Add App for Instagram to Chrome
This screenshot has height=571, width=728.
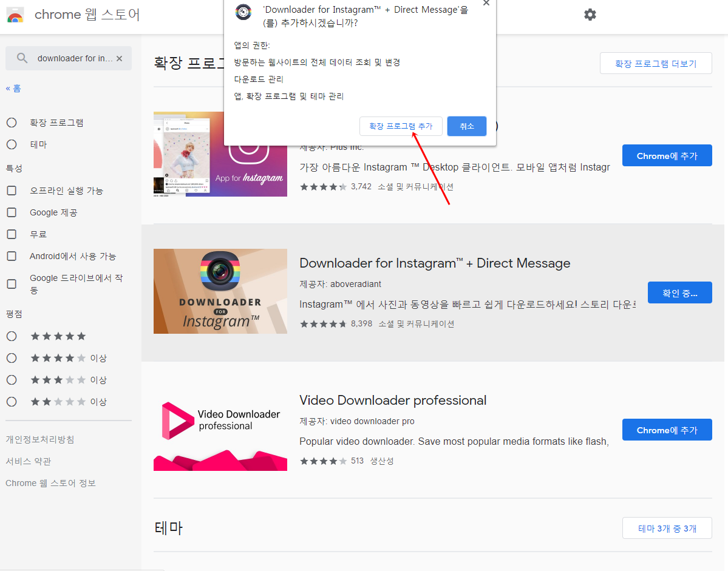tap(667, 156)
